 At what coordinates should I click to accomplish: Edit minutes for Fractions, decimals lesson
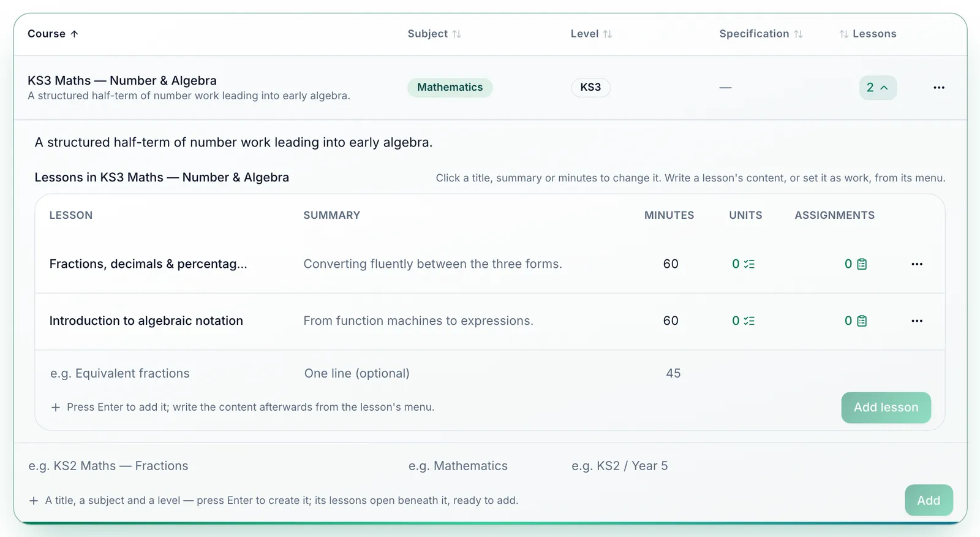coord(671,264)
